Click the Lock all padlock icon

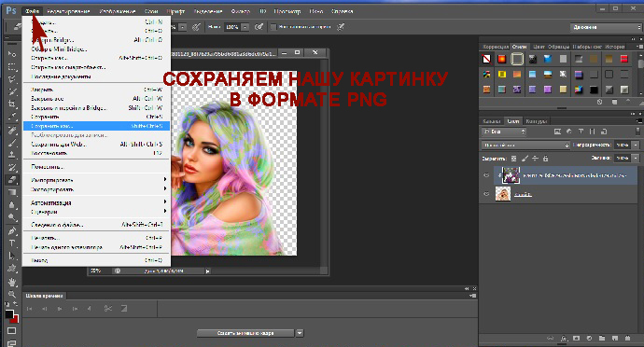545,159
